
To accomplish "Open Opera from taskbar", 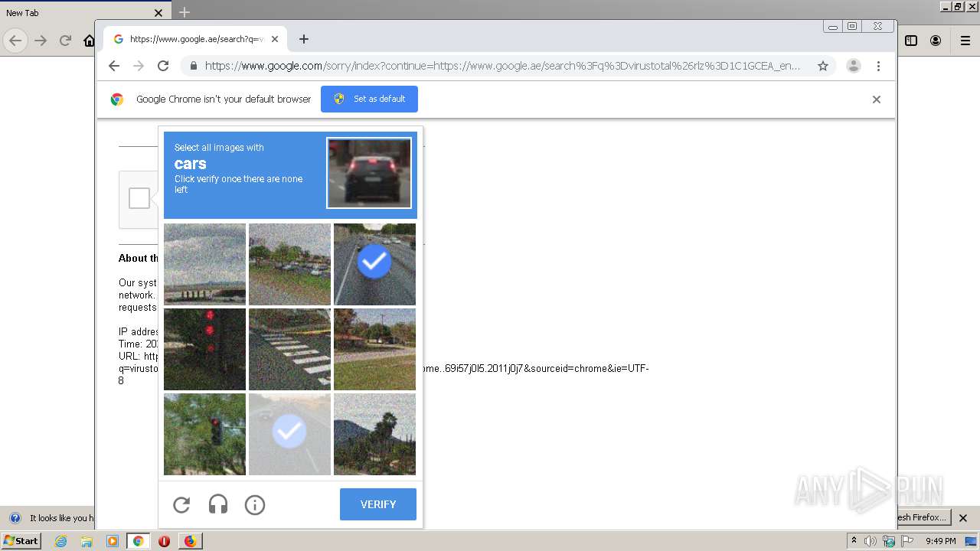I will tap(164, 541).
